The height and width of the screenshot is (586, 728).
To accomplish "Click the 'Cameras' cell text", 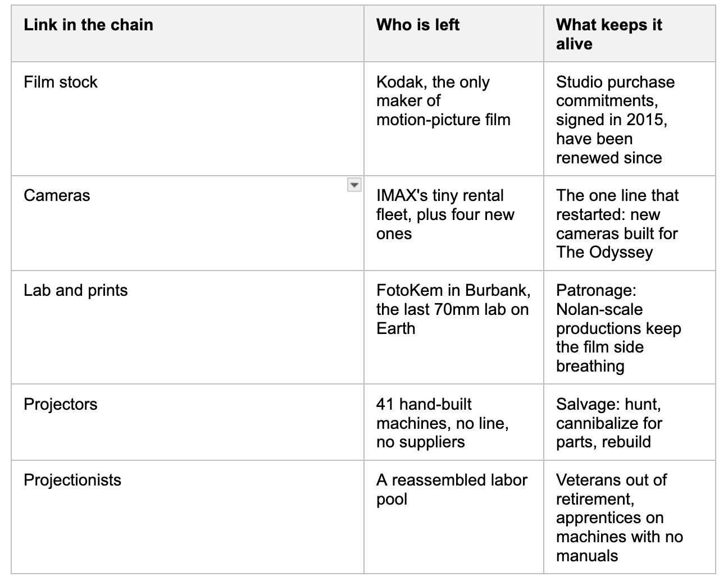I will click(x=57, y=195).
